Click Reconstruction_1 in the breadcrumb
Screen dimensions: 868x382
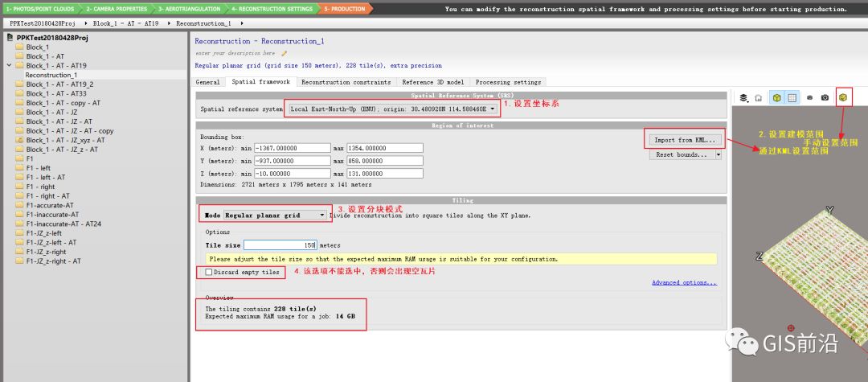pyautogui.click(x=203, y=24)
